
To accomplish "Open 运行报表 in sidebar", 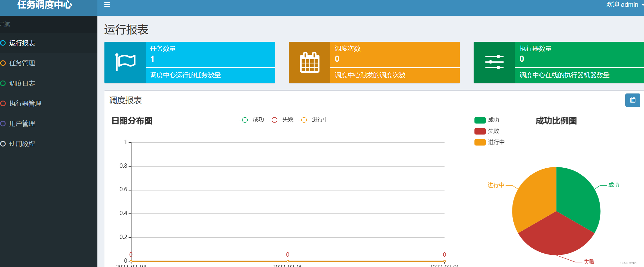I will click(x=49, y=43).
